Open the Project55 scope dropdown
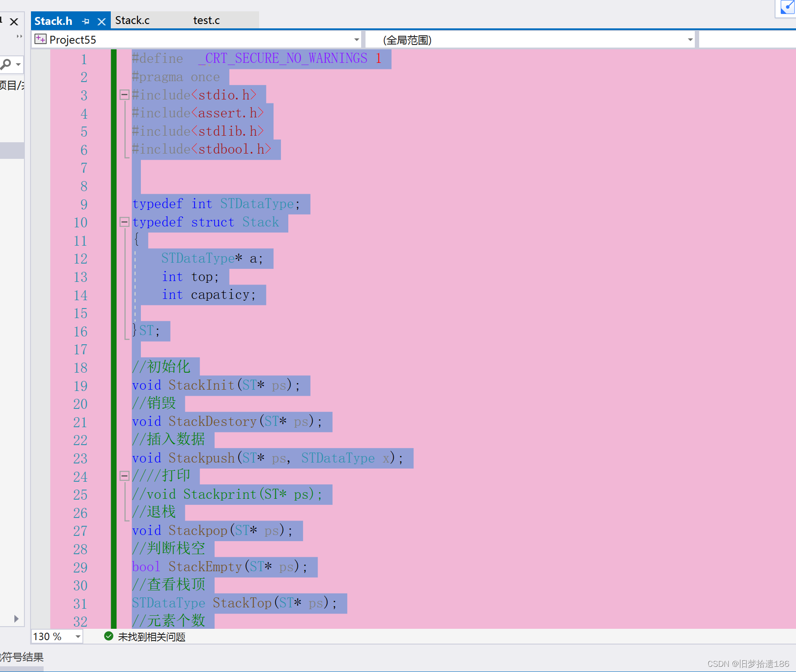This screenshot has width=796, height=672. (357, 40)
